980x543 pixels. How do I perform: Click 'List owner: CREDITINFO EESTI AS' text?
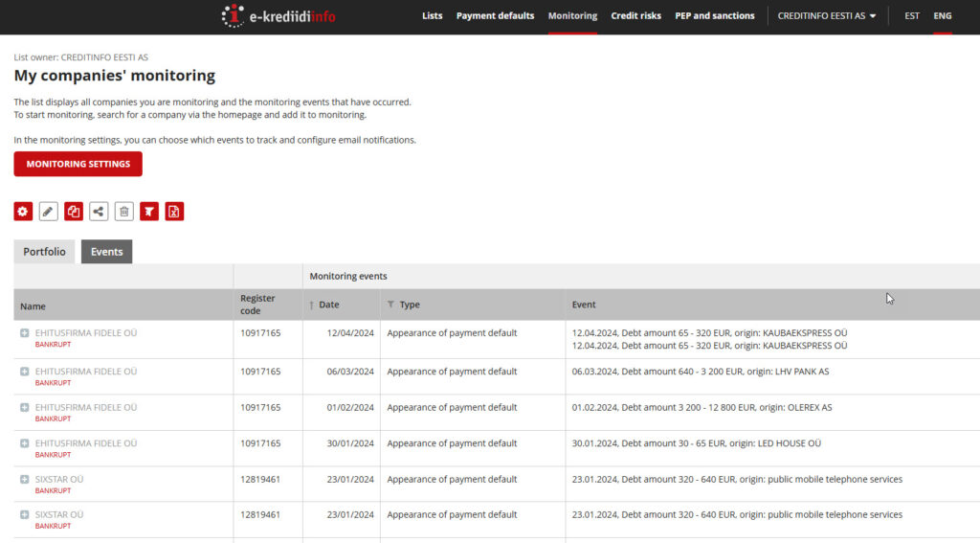pos(80,57)
